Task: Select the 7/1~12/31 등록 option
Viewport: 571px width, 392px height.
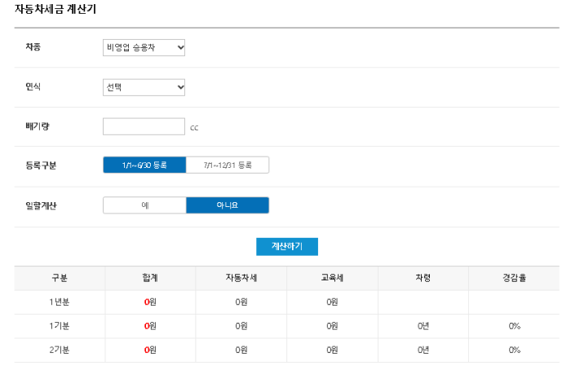Action: point(228,165)
